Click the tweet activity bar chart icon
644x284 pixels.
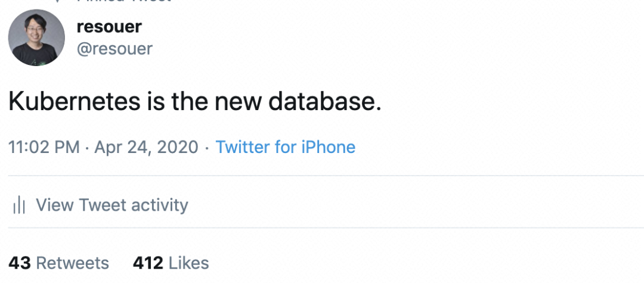[19, 206]
